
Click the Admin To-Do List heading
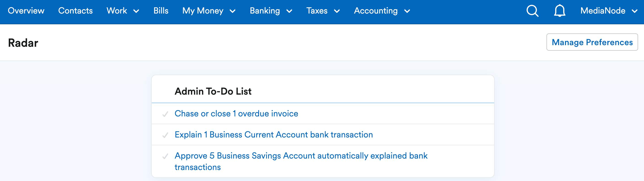(x=213, y=91)
